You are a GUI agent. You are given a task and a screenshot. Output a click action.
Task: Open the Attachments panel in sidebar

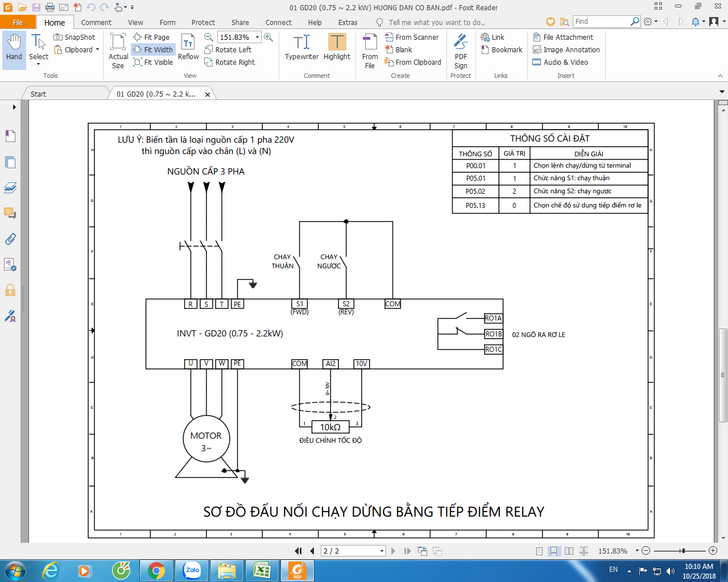[x=10, y=239]
